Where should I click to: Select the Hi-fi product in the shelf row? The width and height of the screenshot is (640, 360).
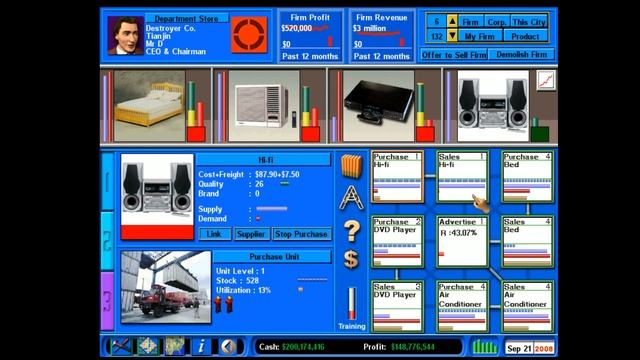coord(493,106)
